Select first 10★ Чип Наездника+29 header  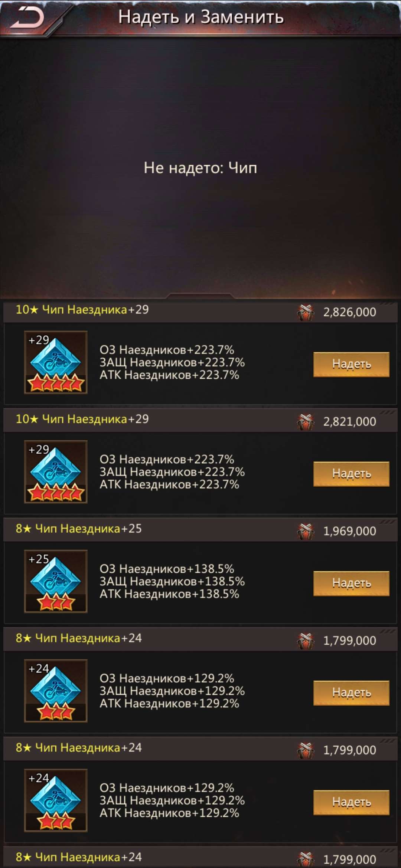click(x=200, y=312)
